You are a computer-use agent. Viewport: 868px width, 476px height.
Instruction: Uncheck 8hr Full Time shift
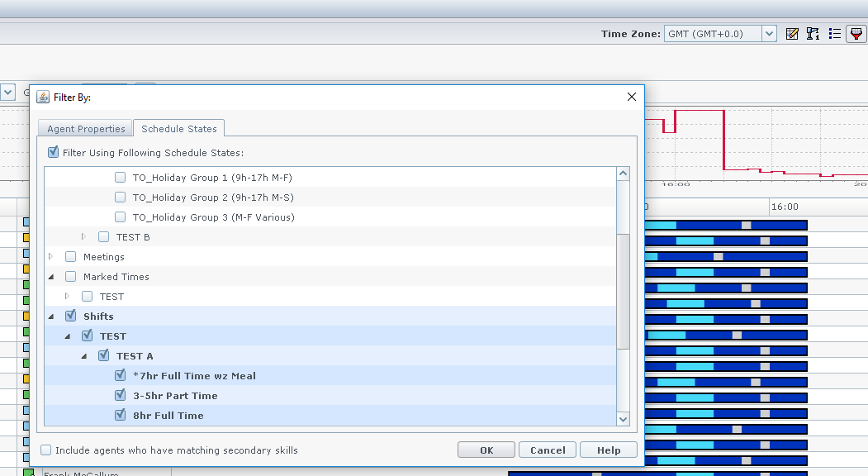(120, 415)
